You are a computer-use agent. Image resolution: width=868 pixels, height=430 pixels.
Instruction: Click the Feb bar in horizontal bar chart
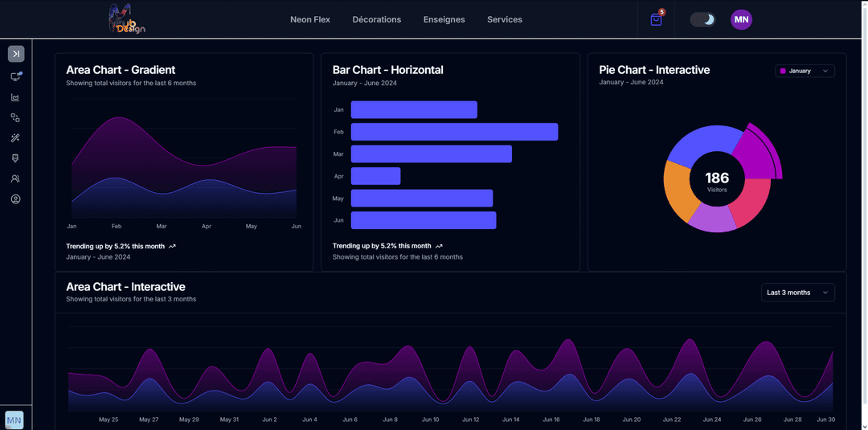(x=454, y=132)
